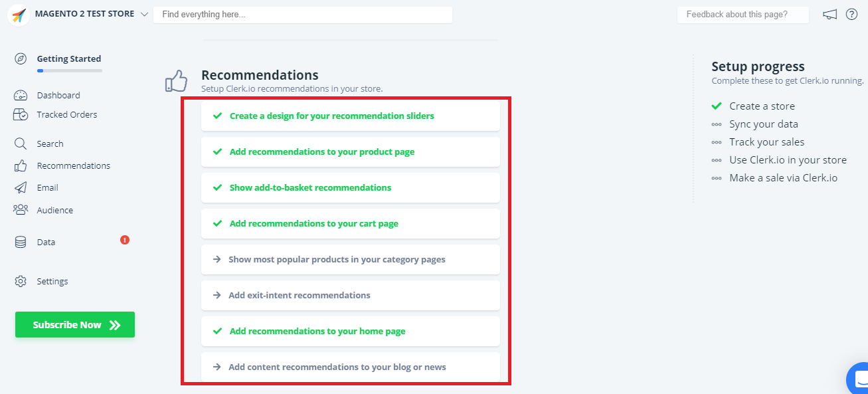Click the Clerk.io paper plane logo
868x394 pixels.
(19, 15)
